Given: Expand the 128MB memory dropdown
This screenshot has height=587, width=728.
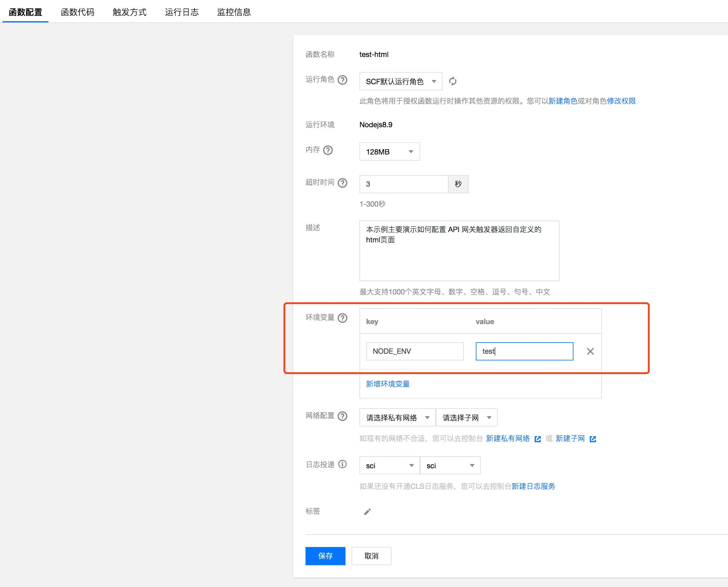Looking at the screenshot, I should click(389, 152).
